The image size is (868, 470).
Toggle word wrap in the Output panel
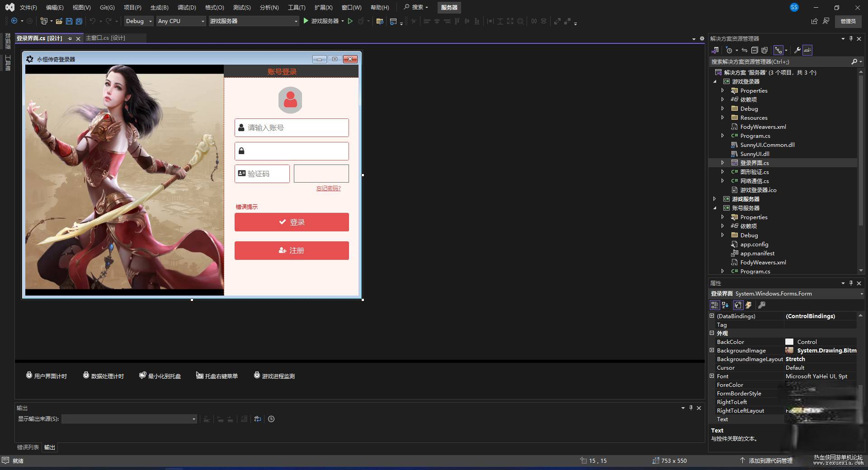[x=258, y=419]
